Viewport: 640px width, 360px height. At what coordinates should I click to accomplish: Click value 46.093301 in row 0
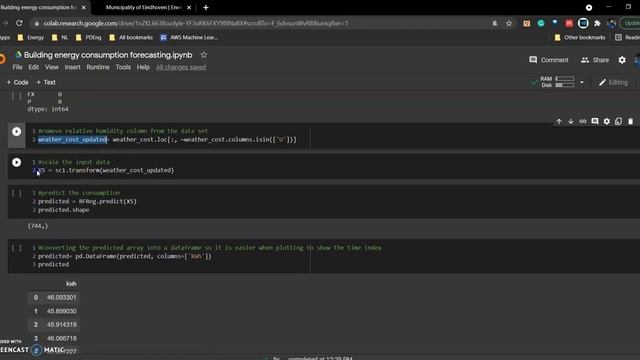click(61, 298)
